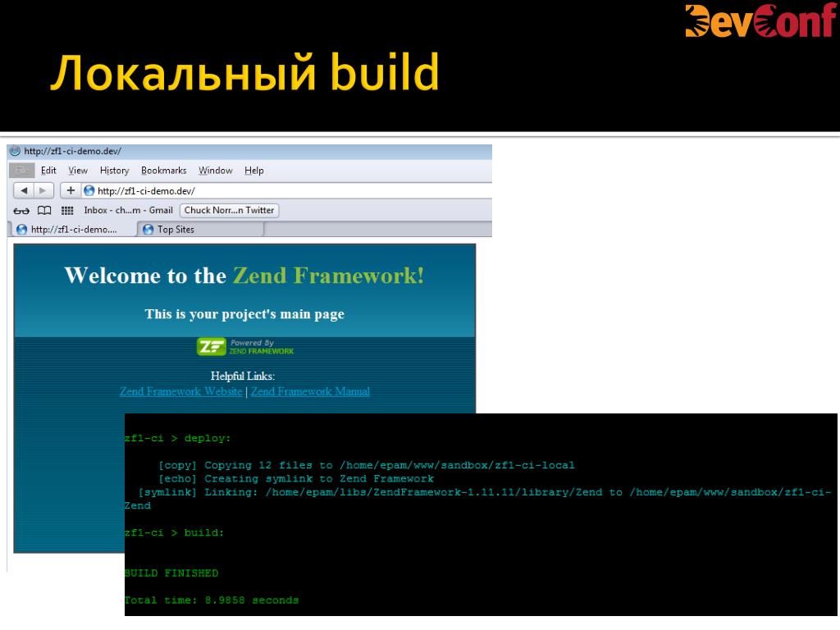Image resolution: width=840 pixels, height=630 pixels.
Task: Click the DevConf logo
Action: tap(760, 21)
